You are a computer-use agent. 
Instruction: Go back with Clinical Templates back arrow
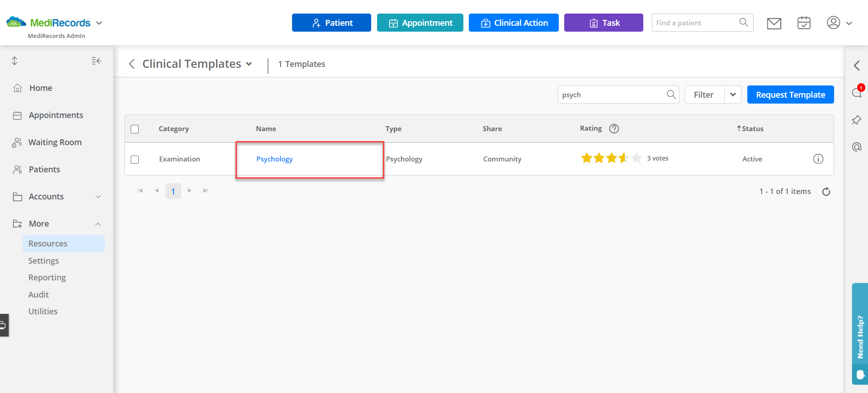pyautogui.click(x=132, y=64)
